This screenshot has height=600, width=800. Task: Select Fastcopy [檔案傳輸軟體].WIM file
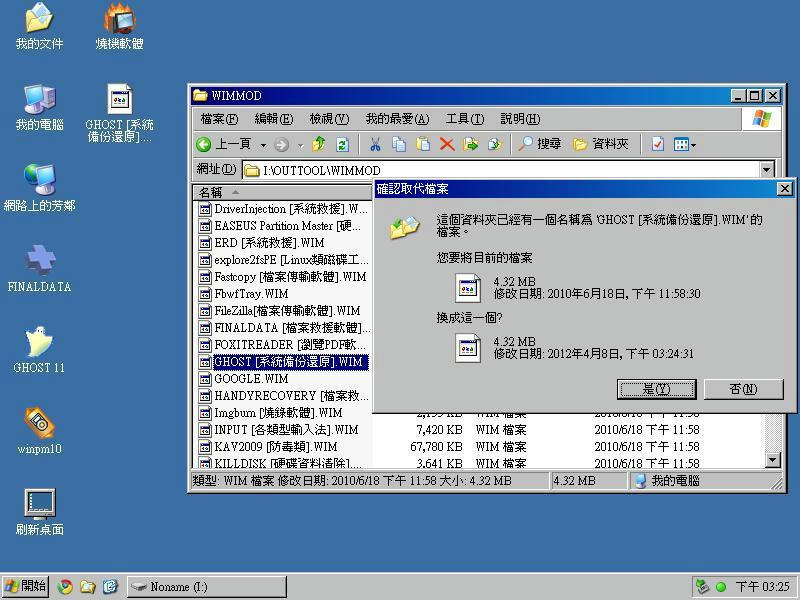pos(283,277)
